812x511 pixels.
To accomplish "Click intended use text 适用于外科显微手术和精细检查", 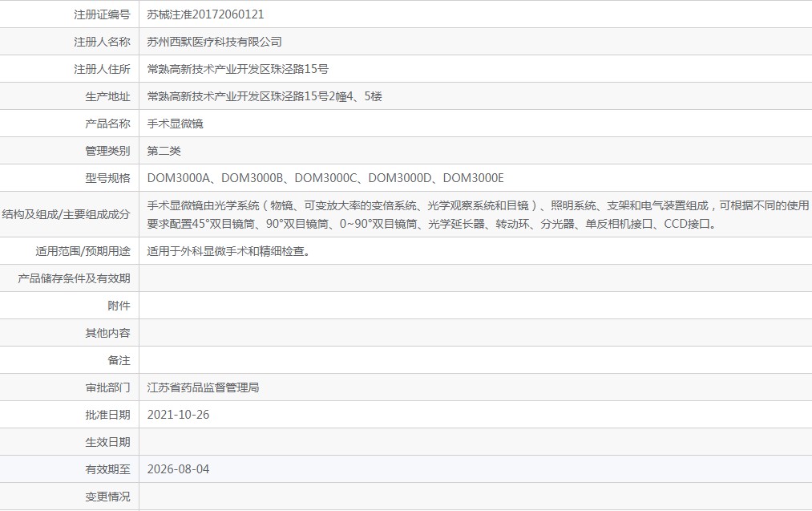I will 228,251.
